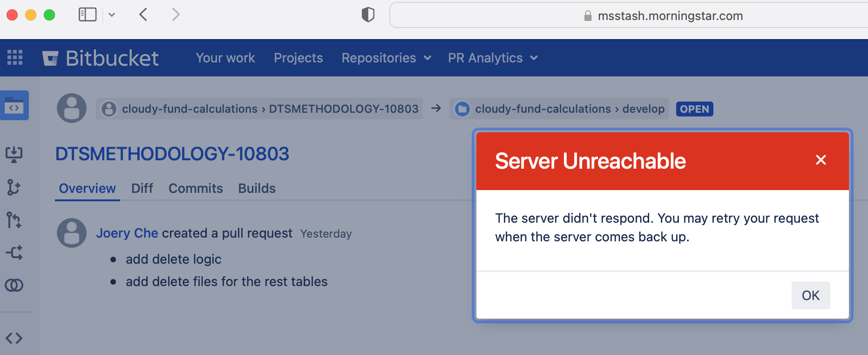
Task: Open the Safari sidebar options chevron
Action: coord(112,14)
